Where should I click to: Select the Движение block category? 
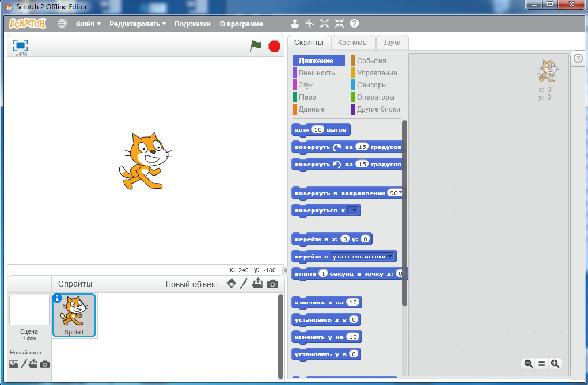point(318,61)
